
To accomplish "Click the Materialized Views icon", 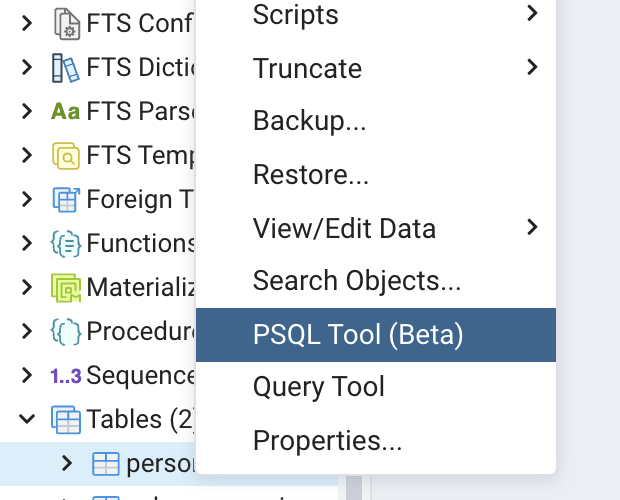I will click(x=66, y=287).
